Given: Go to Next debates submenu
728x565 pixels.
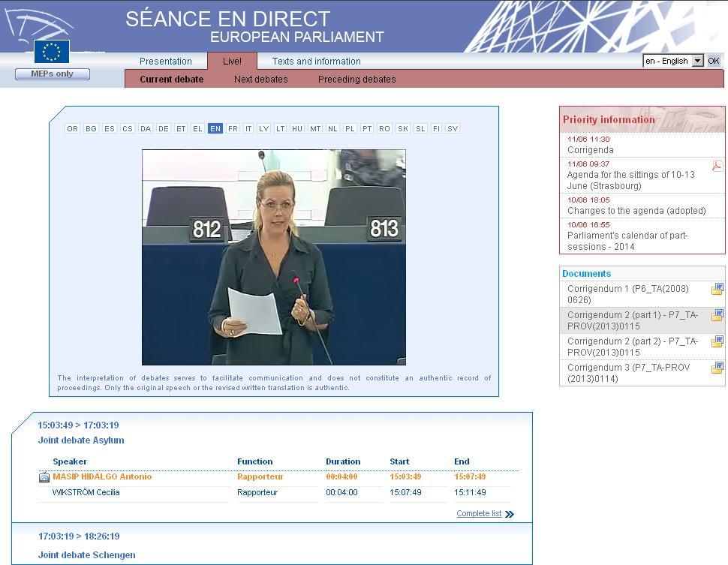Looking at the screenshot, I should [x=260, y=80].
